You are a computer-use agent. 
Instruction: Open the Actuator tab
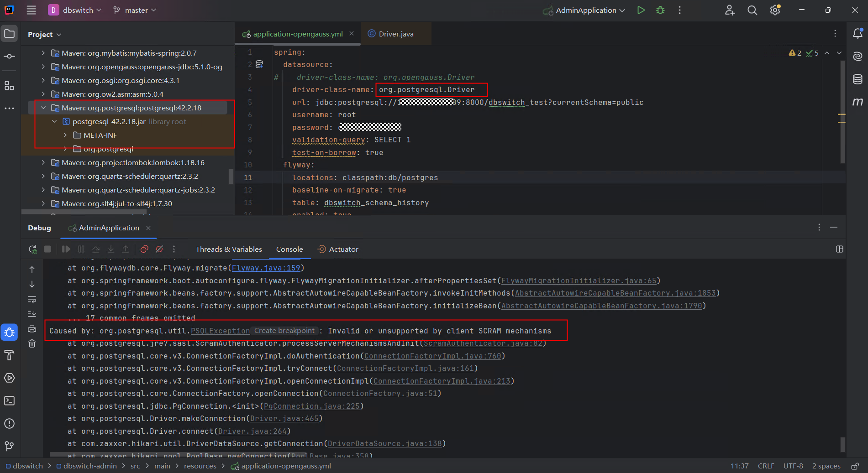pos(338,249)
